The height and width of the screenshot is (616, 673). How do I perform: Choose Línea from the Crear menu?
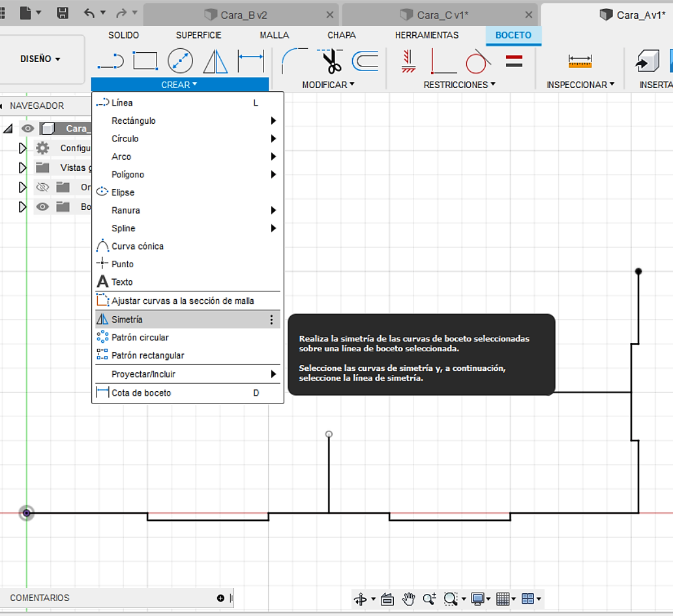point(188,103)
